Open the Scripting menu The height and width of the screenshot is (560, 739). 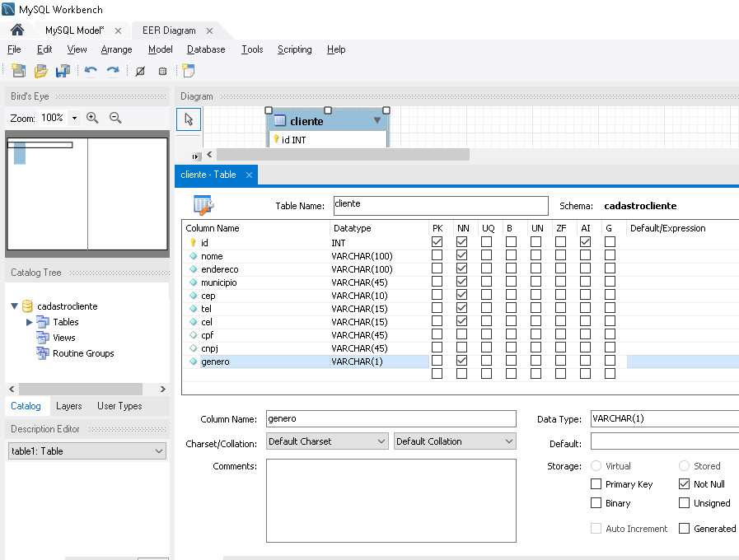[295, 49]
